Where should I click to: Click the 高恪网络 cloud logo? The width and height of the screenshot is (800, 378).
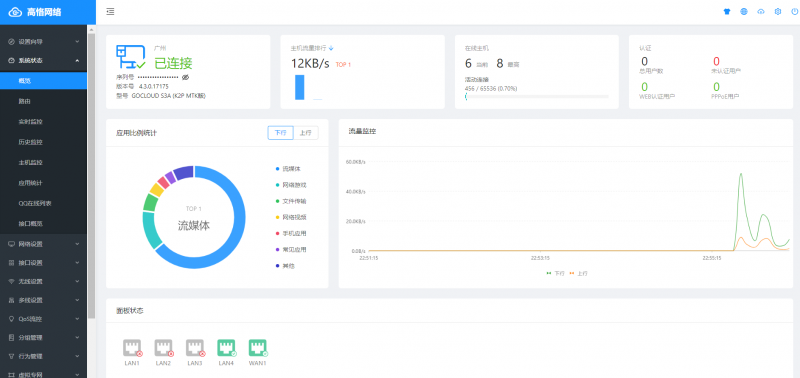point(15,12)
